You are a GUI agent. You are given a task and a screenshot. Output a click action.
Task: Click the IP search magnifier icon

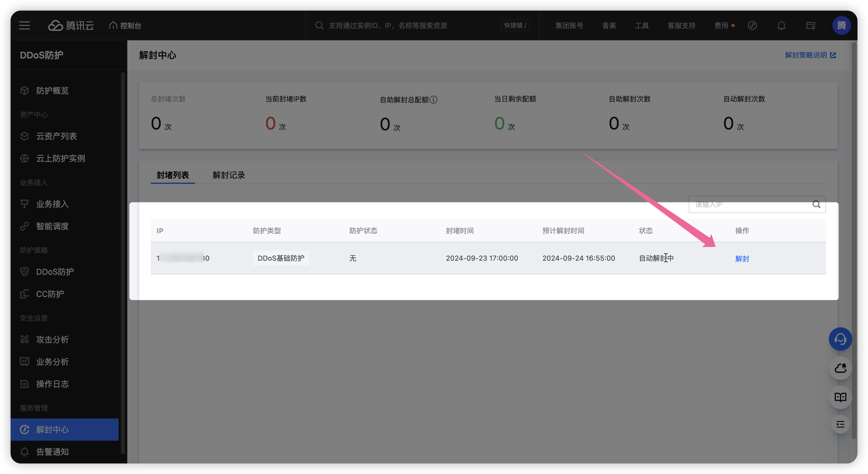pos(816,204)
